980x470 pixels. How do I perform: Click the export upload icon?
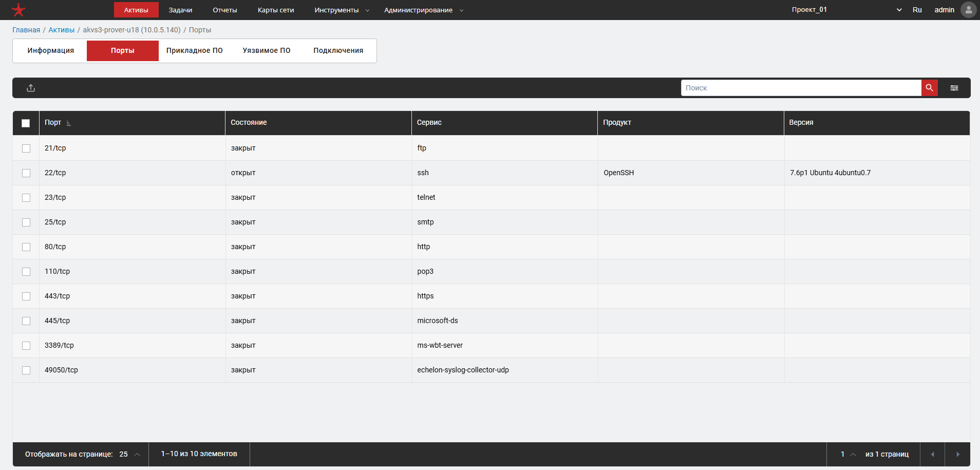[31, 88]
